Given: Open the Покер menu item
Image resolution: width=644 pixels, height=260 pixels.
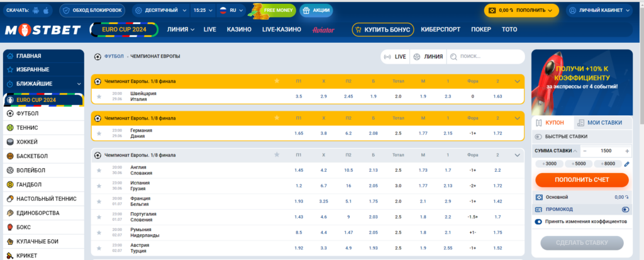Looking at the screenshot, I should tap(481, 30).
